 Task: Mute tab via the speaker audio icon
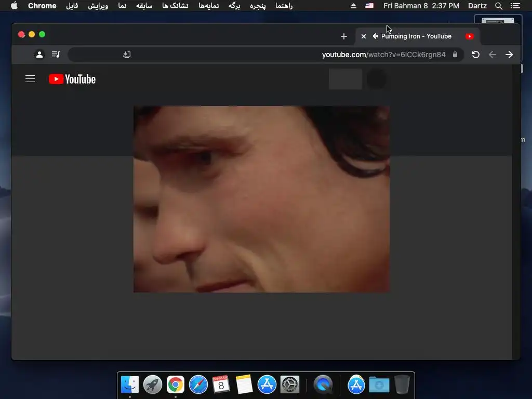click(x=375, y=36)
